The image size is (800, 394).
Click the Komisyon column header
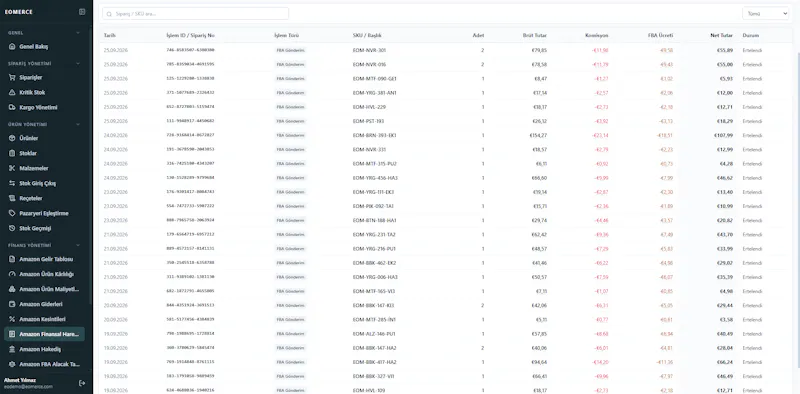click(x=597, y=35)
